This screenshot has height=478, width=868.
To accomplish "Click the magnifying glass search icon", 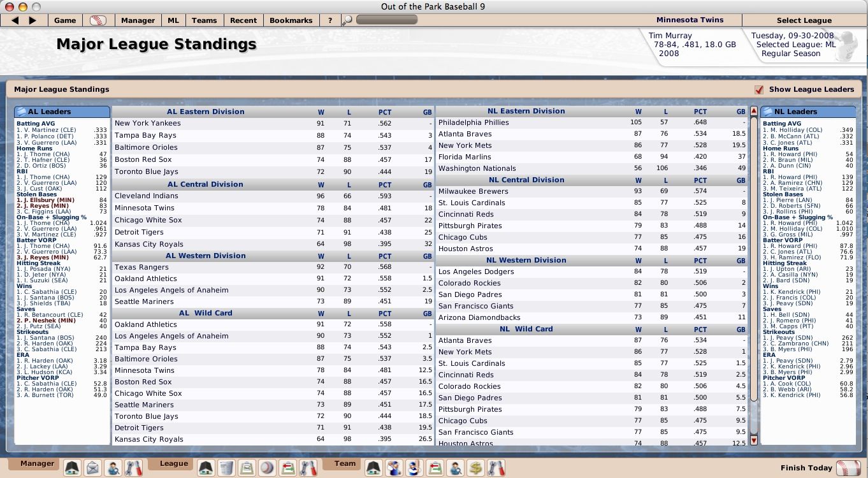I will click(x=347, y=20).
